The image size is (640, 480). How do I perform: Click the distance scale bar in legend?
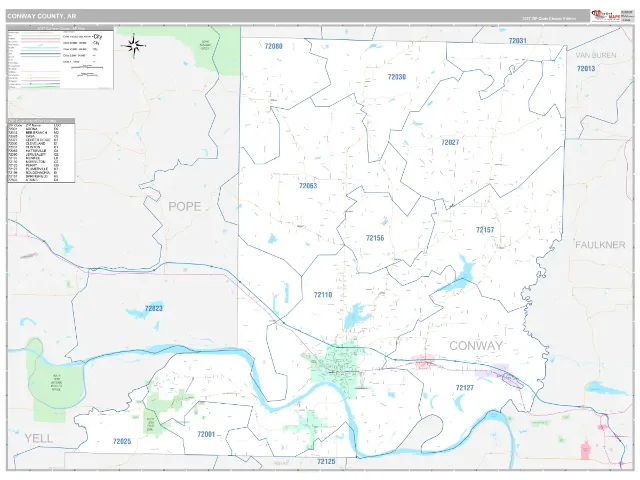point(87,68)
